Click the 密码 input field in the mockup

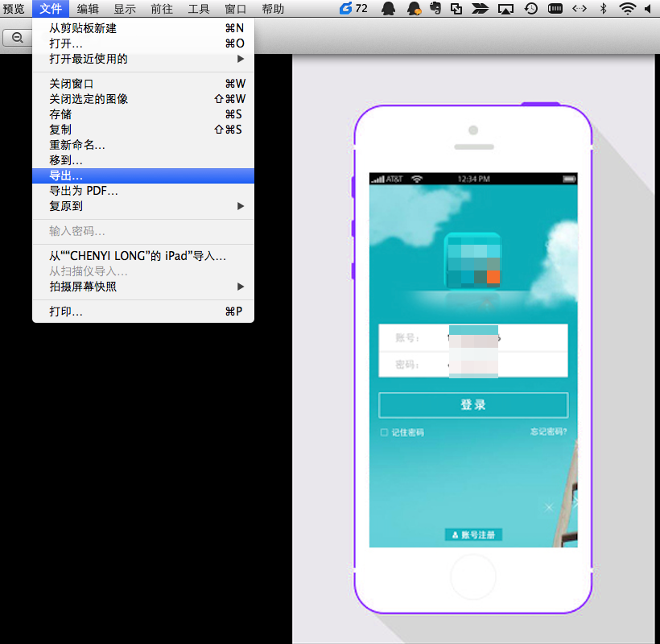click(473, 365)
